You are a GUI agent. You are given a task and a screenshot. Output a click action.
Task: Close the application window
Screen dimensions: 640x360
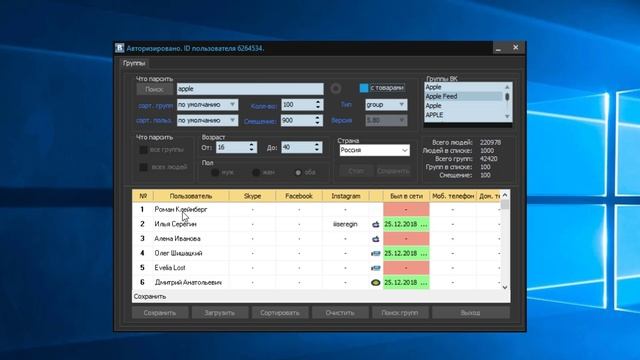point(516,48)
